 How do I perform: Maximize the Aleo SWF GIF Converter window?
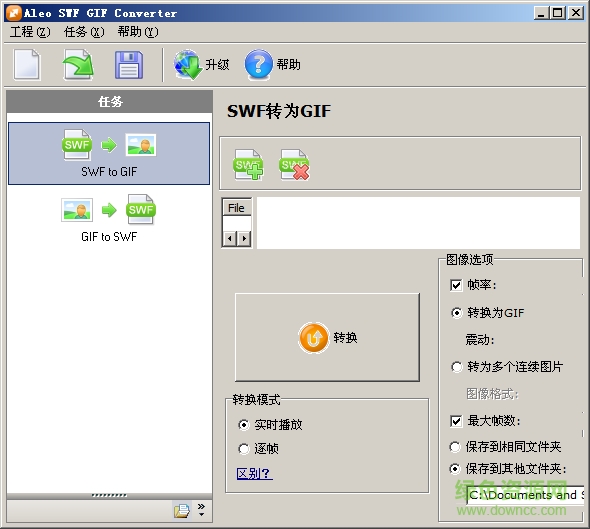[558, 13]
